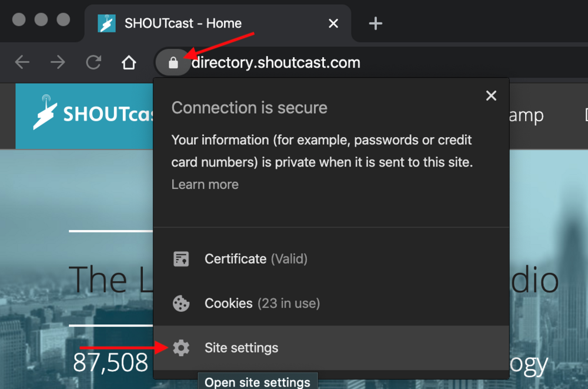Go to the browser home page

[x=129, y=62]
